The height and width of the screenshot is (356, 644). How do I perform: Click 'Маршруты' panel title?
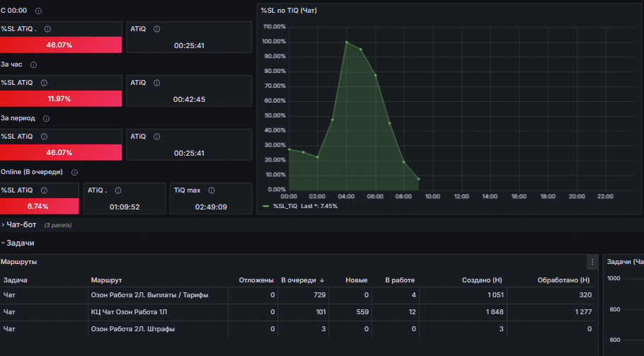(19, 262)
